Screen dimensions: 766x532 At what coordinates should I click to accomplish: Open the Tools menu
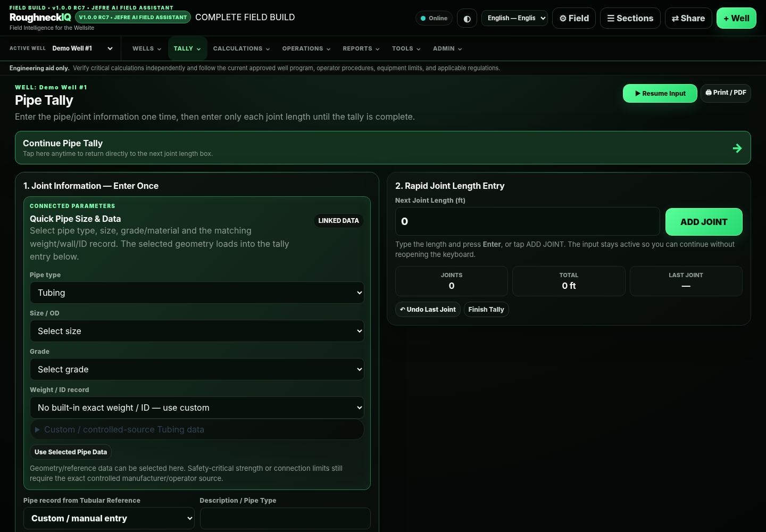click(406, 48)
